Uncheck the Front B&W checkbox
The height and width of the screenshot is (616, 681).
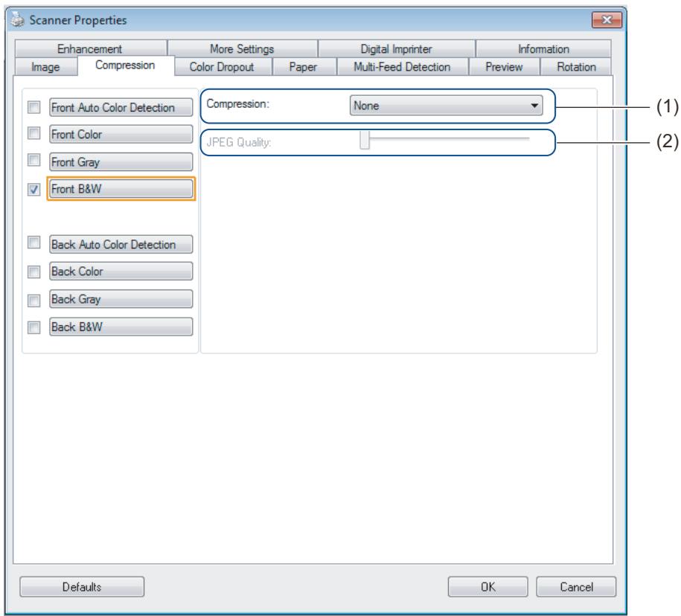(34, 189)
